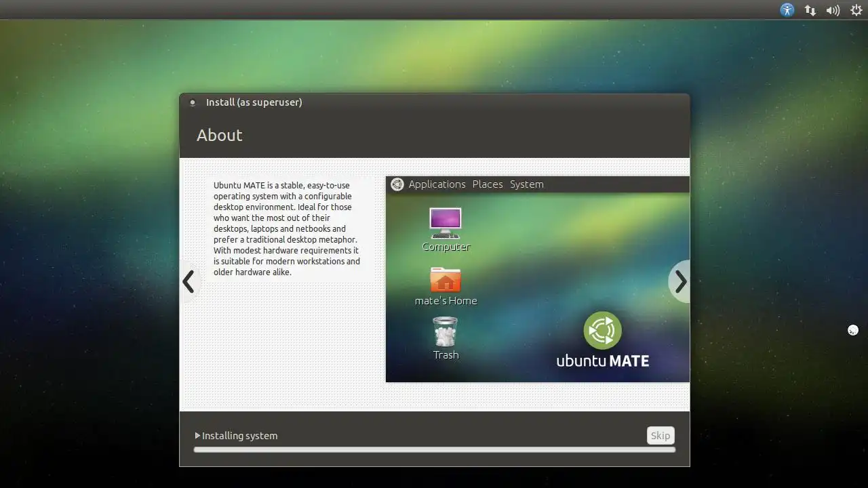The image size is (868, 488).
Task: Advance to the next slide arrow
Action: [680, 281]
